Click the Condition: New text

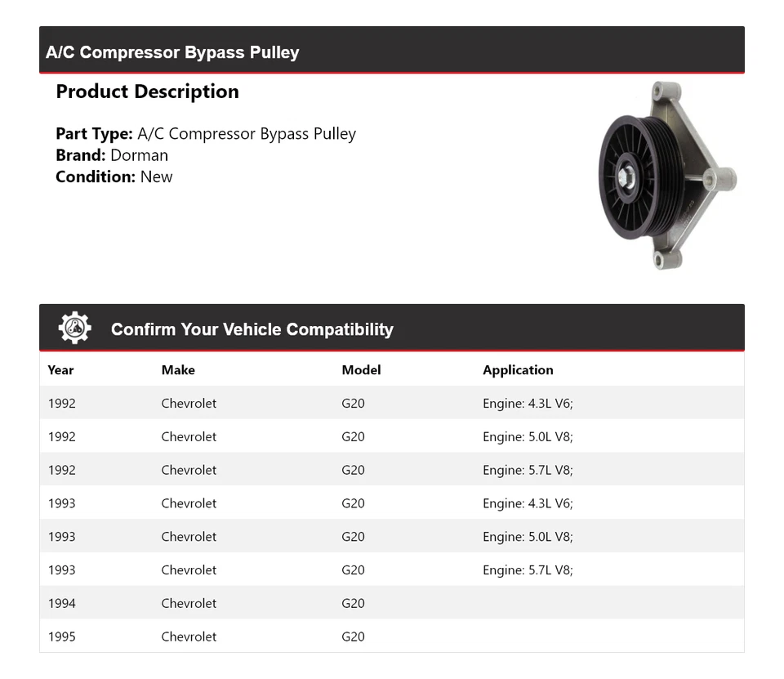(x=114, y=176)
